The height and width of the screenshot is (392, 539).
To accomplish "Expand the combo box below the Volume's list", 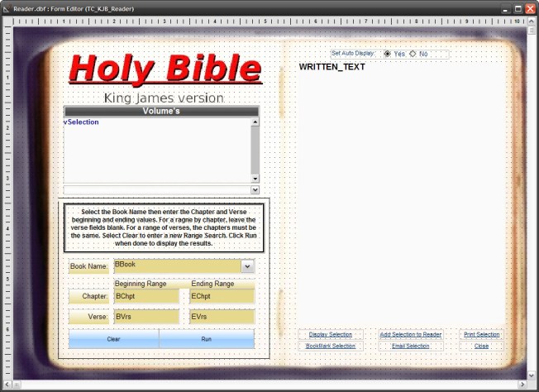I will 255,189.
